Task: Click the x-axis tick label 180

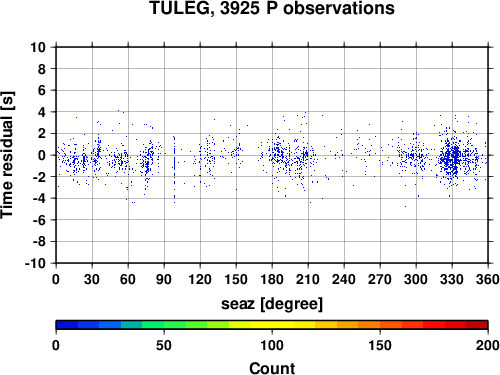Action: (x=272, y=279)
